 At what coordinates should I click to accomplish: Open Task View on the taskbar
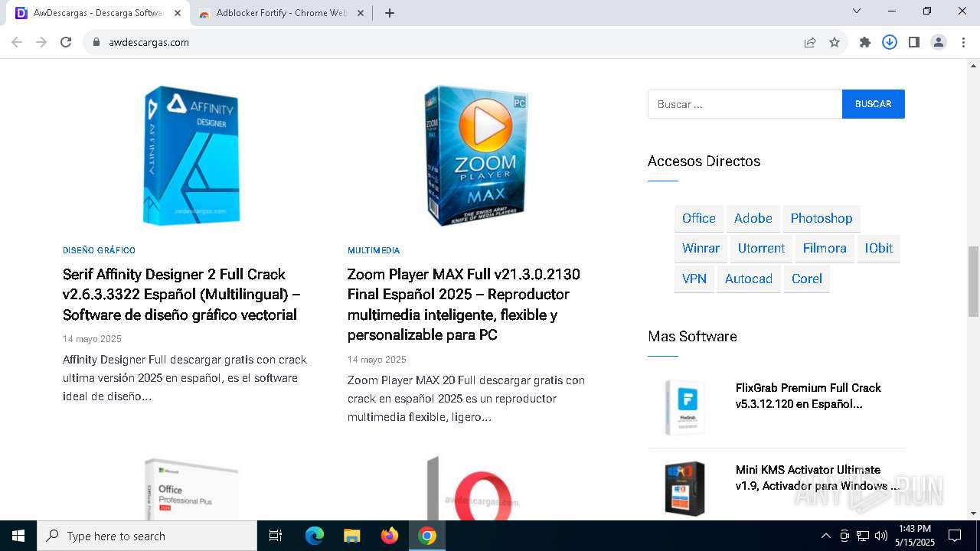(x=276, y=536)
